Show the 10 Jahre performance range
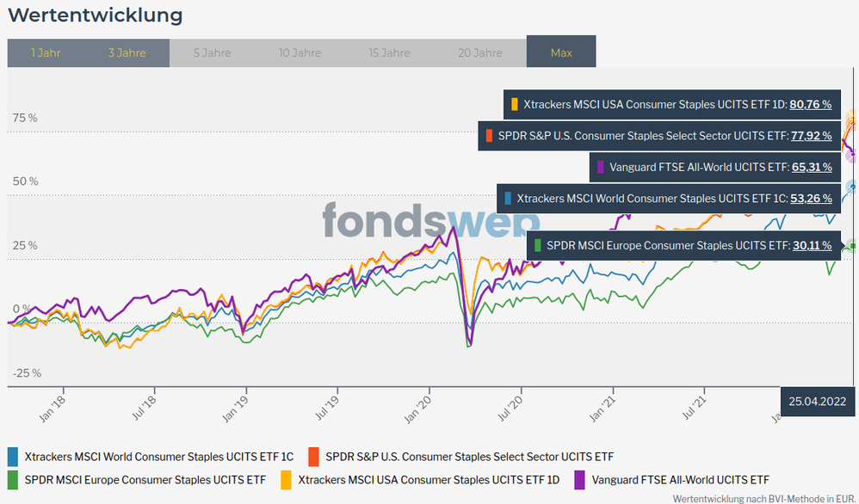 click(300, 52)
